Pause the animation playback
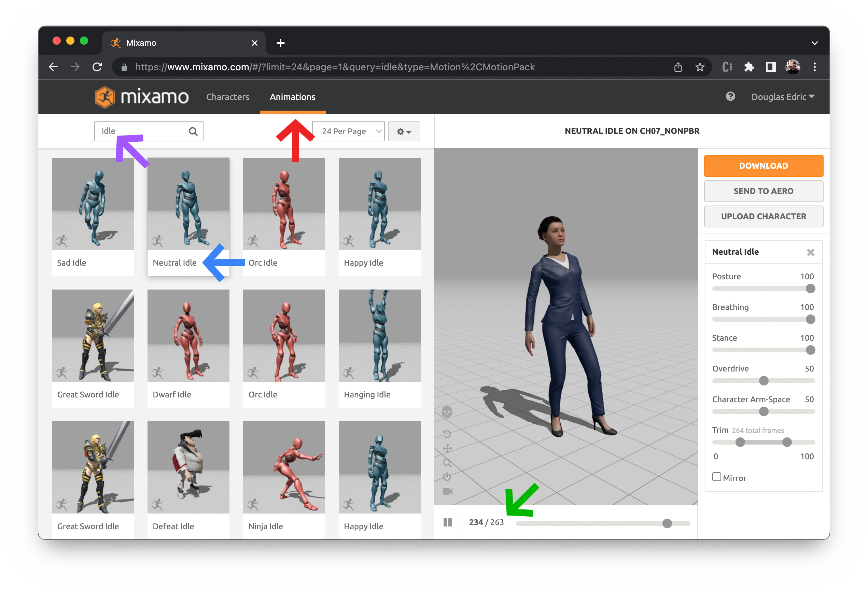Viewport: 868px width, 590px height. (447, 522)
